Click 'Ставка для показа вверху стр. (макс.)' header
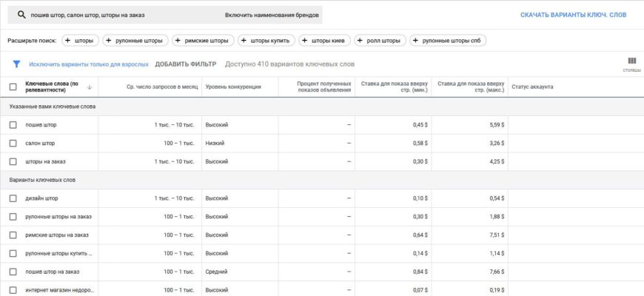The width and height of the screenshot is (644, 296). click(471, 87)
